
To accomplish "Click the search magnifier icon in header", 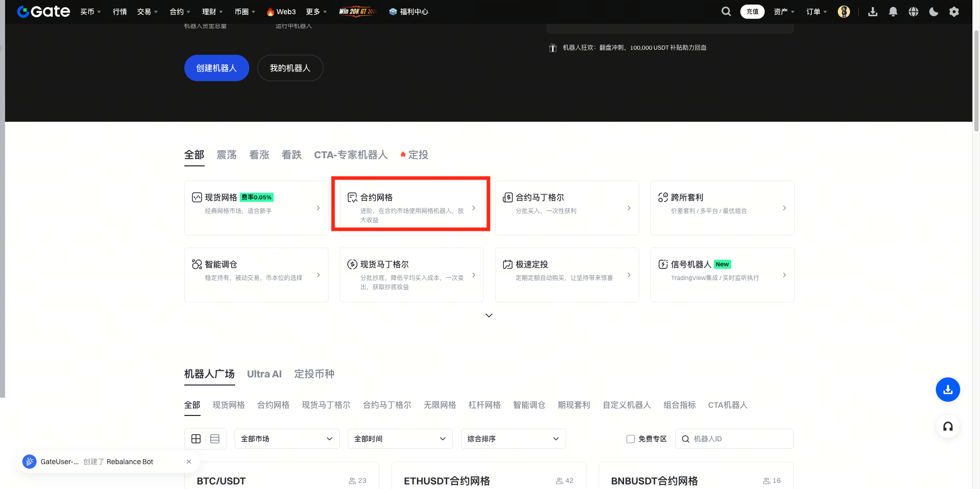I will pos(726,12).
